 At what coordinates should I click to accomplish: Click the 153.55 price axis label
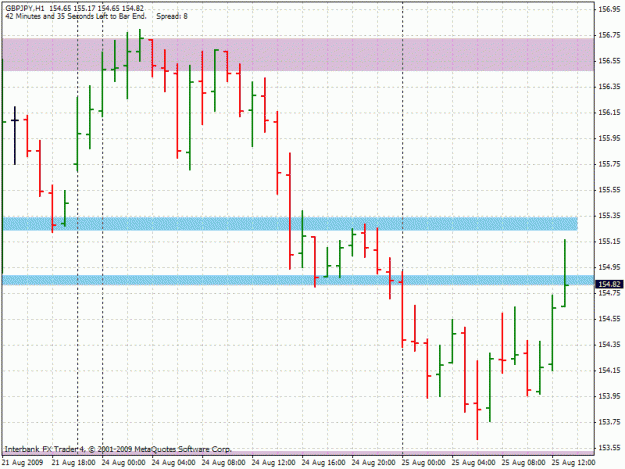609,447
